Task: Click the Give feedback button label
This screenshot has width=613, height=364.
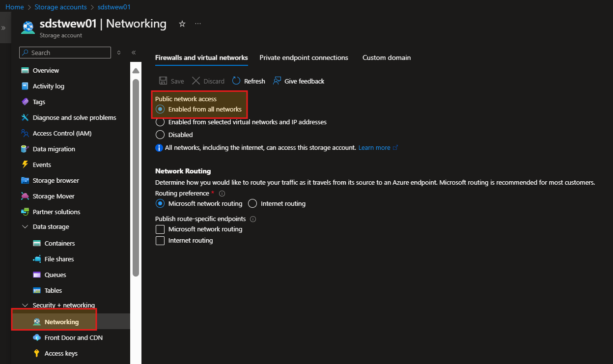Action: tap(305, 81)
